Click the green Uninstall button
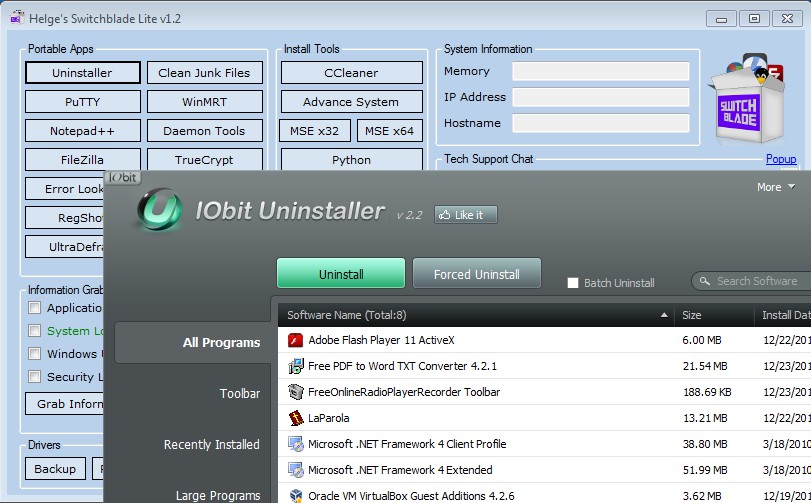Viewport: 811px width, 503px height. (x=341, y=273)
